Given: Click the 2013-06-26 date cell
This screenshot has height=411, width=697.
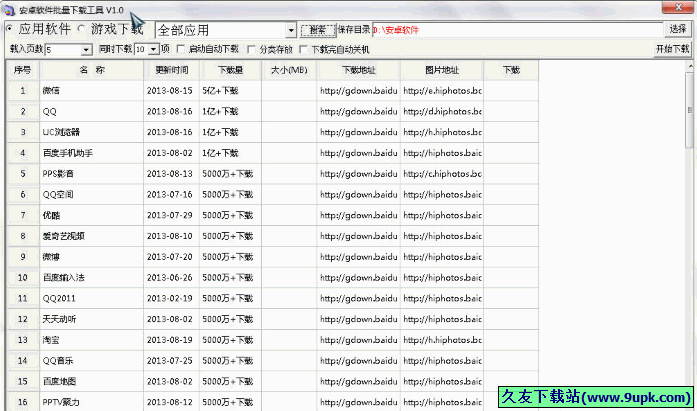Looking at the screenshot, I should click(170, 278).
